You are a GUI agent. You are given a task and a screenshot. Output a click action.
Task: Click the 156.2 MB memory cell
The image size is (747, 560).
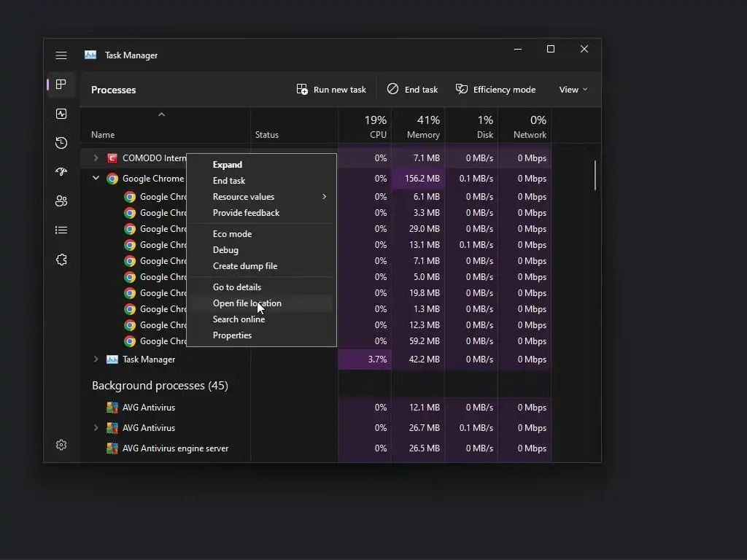pyautogui.click(x=418, y=179)
